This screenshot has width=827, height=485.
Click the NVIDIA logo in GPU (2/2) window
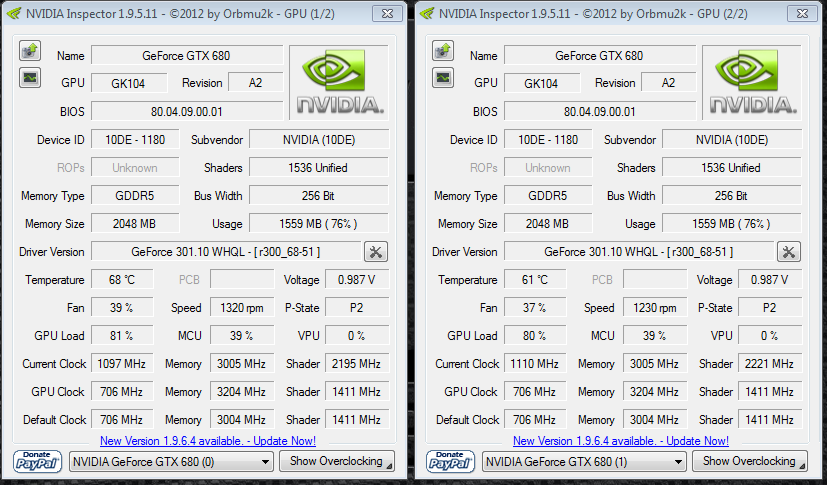pos(752,82)
